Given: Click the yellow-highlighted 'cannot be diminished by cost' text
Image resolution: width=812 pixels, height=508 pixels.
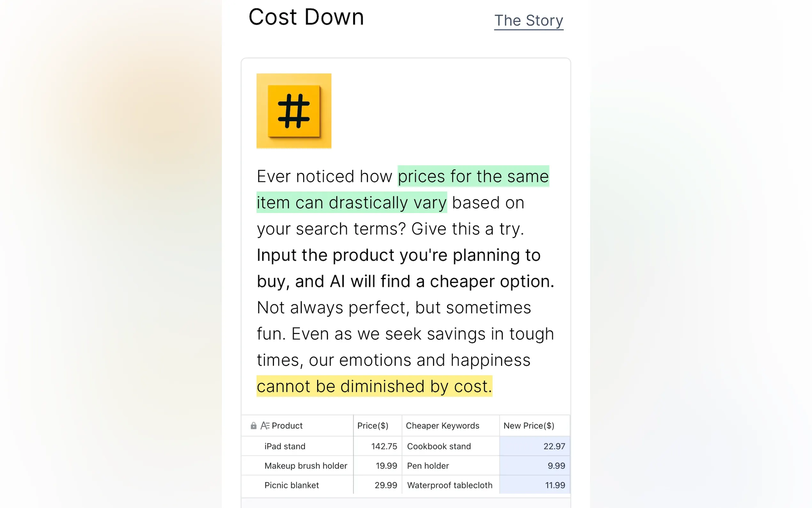Looking at the screenshot, I should point(374,386).
